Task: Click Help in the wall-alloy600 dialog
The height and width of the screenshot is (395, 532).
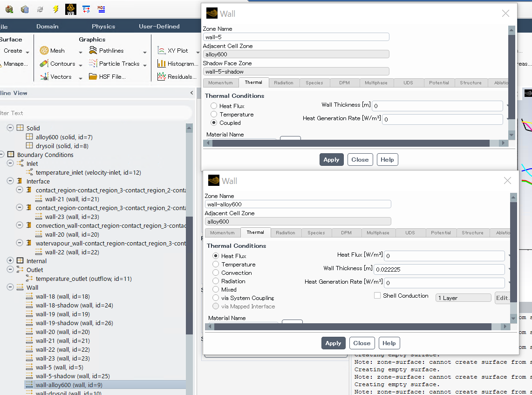Action: 389,343
